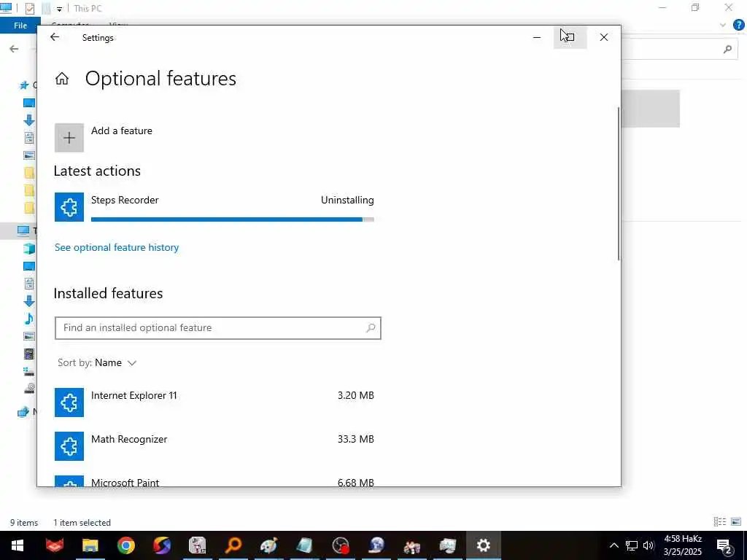
Task: Maximize the Settings window
Action: [x=570, y=37]
